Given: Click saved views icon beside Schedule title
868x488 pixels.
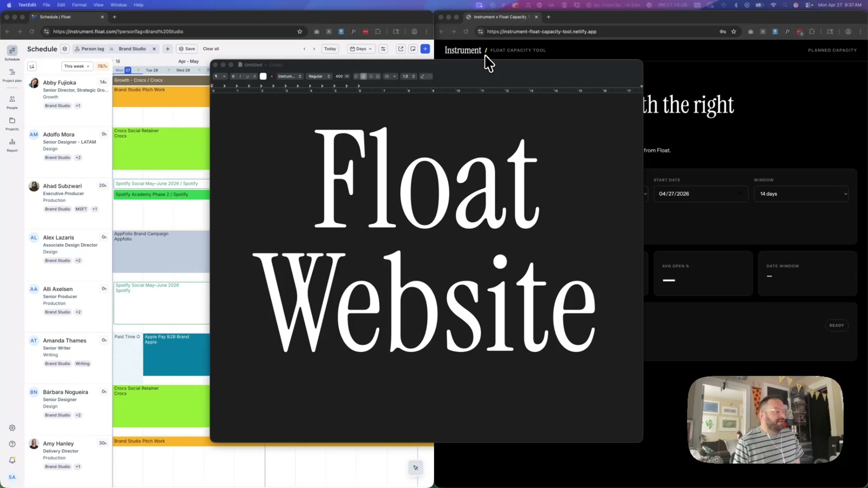Looking at the screenshot, I should point(65,49).
